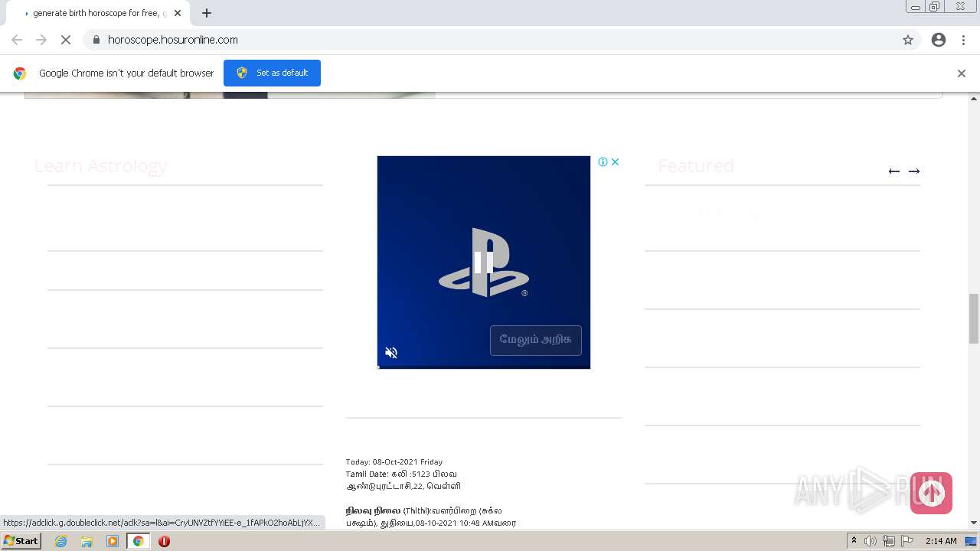Bookmark this page with star icon
Viewport: 980px width, 551px height.
point(908,40)
